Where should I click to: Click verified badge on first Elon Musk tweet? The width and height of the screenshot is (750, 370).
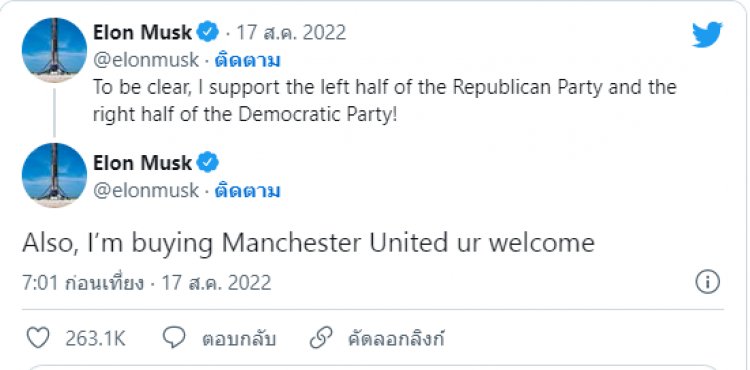tap(208, 33)
